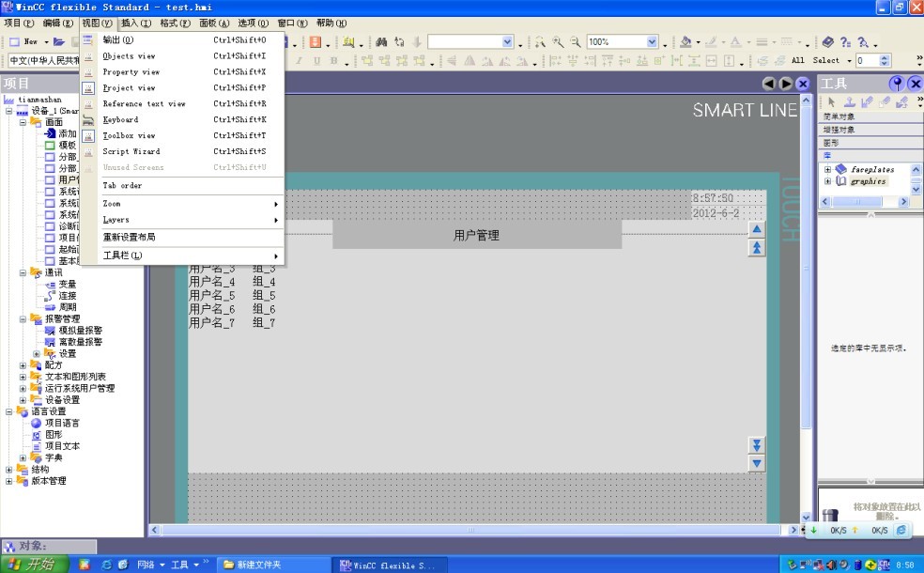The height and width of the screenshot is (573, 924).
Task: Select 项目语言 project languages tree item
Action: click(62, 423)
